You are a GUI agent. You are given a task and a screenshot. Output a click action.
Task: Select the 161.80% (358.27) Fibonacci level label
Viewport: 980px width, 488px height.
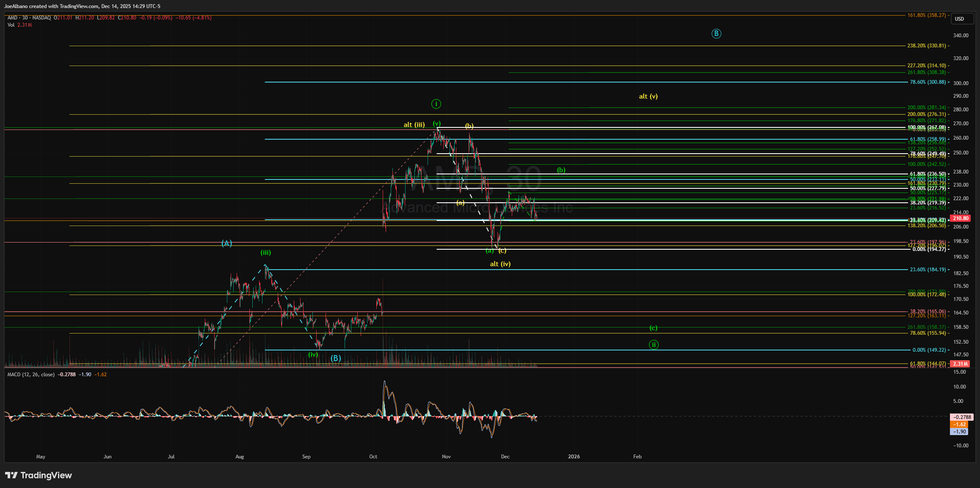926,15
